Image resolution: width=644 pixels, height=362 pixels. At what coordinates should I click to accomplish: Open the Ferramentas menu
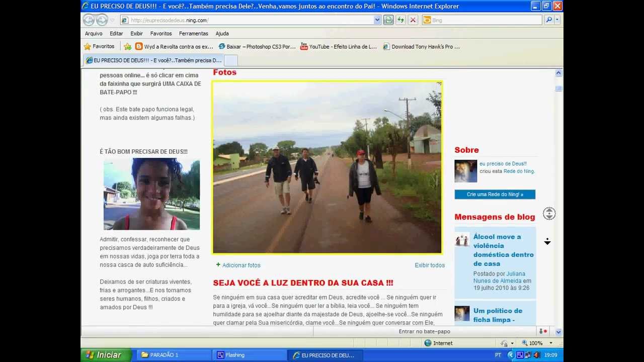point(193,33)
